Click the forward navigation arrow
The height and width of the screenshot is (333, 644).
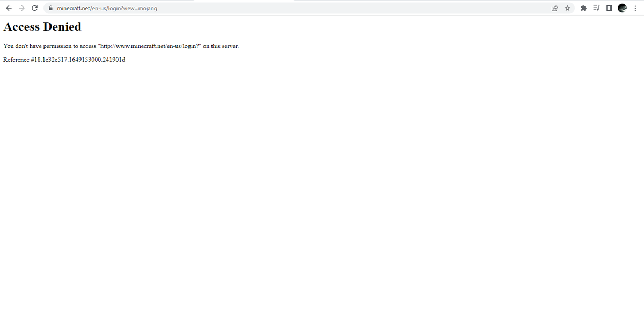(x=21, y=8)
